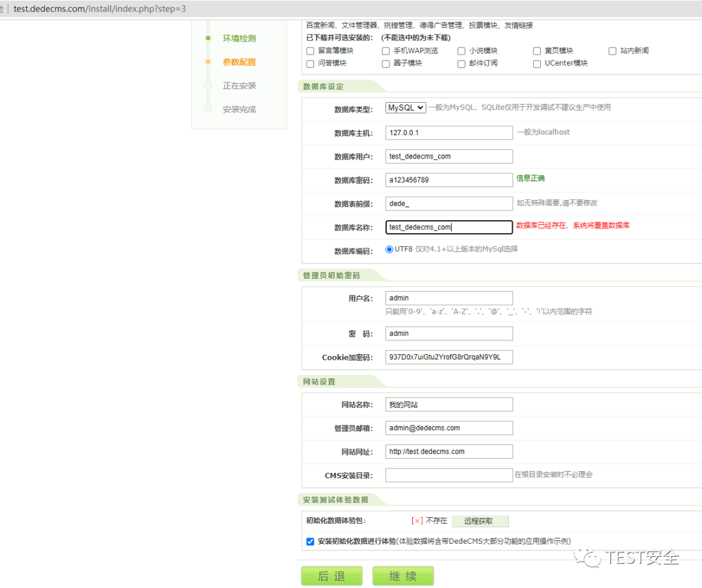702x588 pixels.
Task: Click the 后退 back button
Action: (331, 576)
